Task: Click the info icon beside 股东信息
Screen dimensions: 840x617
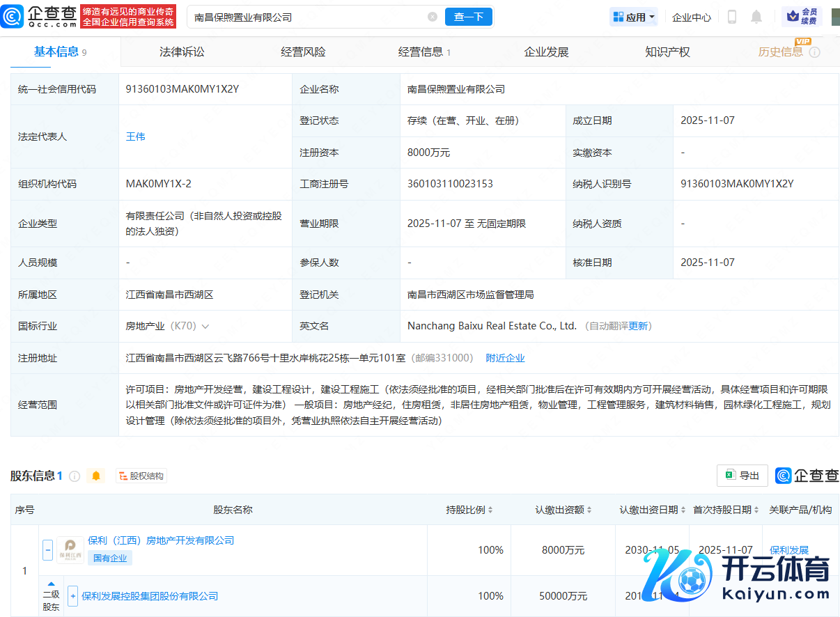Action: pyautogui.click(x=75, y=476)
